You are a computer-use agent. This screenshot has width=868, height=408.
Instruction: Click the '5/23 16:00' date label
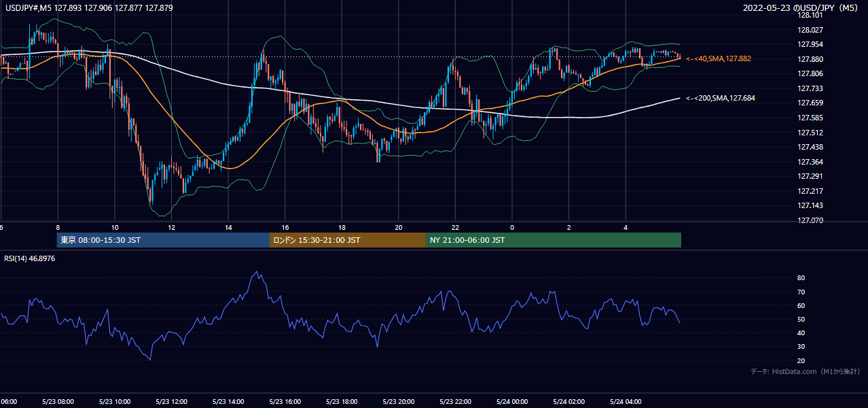pos(285,402)
